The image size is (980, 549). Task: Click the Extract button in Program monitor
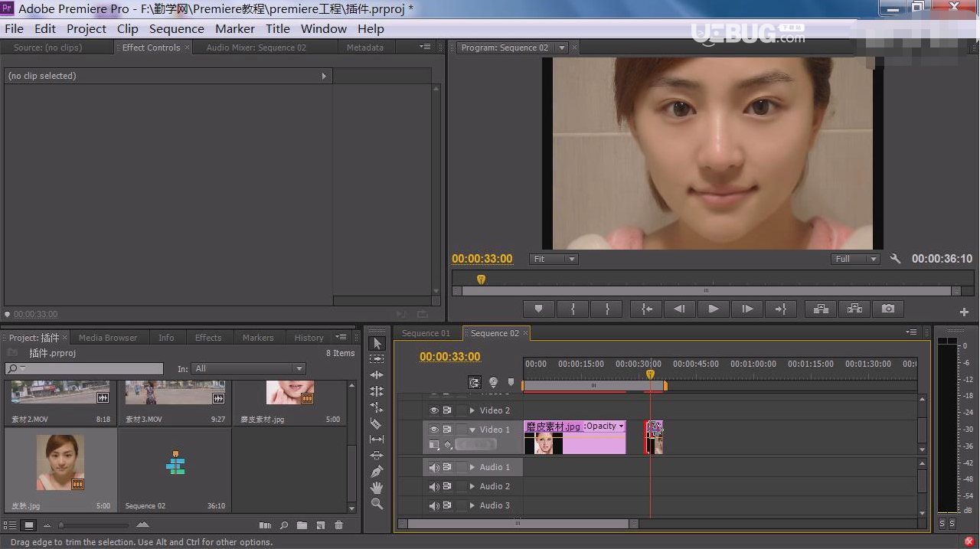(x=854, y=309)
